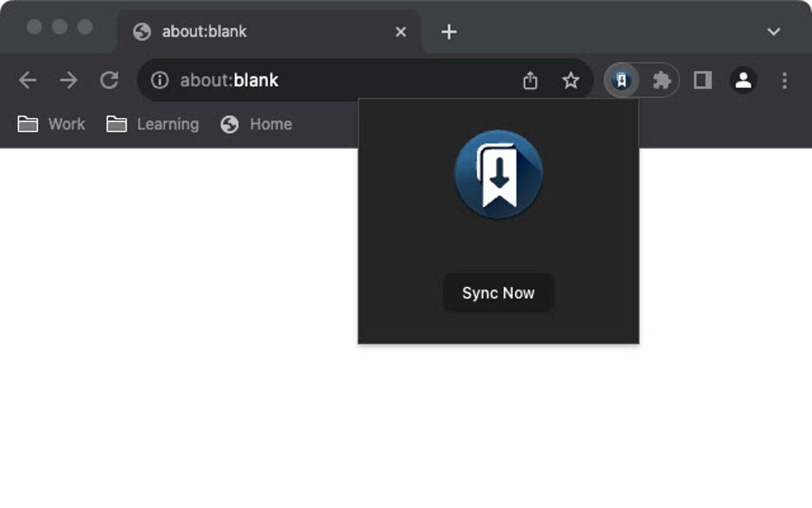Screen dimensions: 812x508
Task: Open the Home bookmark
Action: (256, 124)
